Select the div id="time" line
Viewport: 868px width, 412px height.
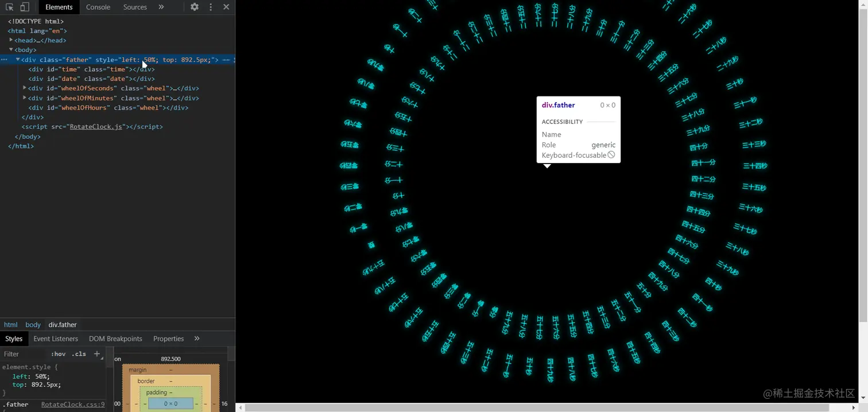92,69
